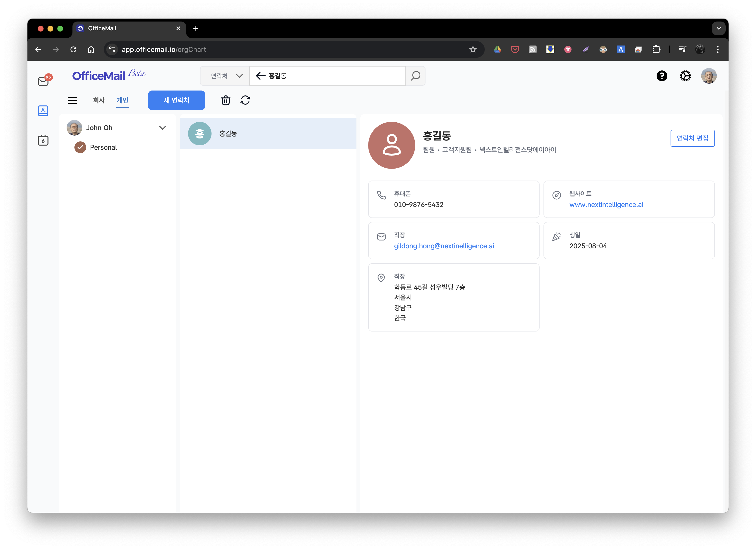Open the calendar sidebar icon
This screenshot has height=549, width=756.
point(43,140)
